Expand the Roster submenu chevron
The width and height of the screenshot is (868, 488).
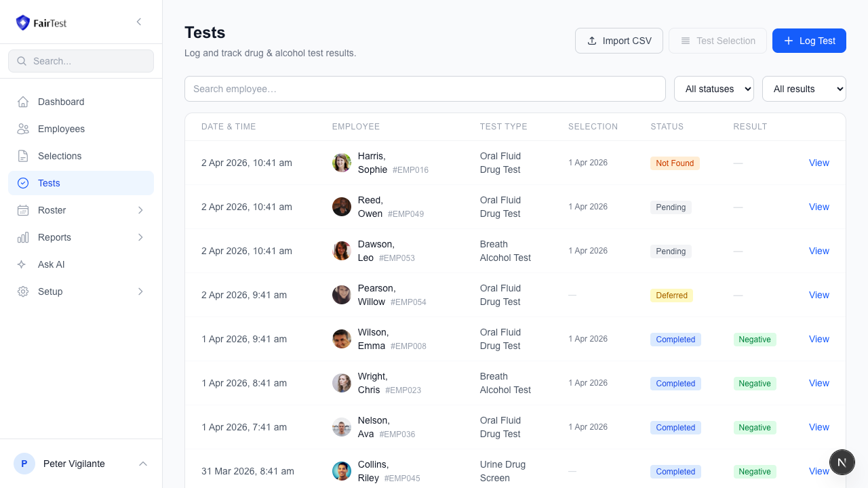coord(140,210)
